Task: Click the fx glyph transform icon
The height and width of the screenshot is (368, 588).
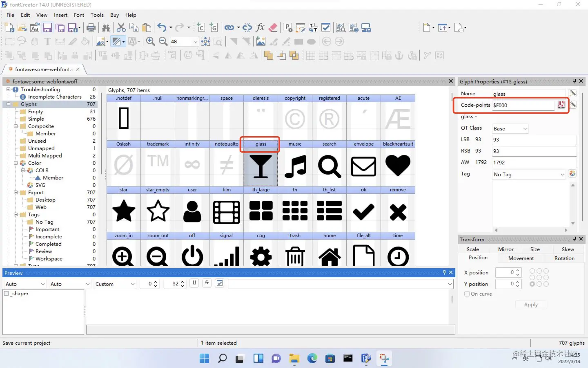Action: coord(260,28)
